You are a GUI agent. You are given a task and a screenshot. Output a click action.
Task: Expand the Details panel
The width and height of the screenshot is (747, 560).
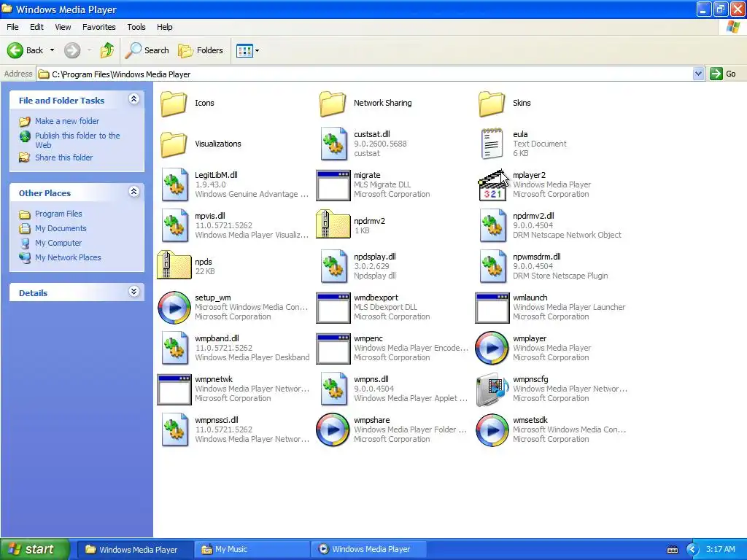point(134,292)
